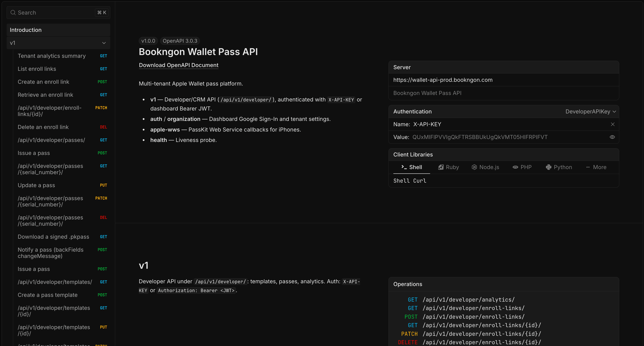Click the PHP logo icon
This screenshot has height=346, width=644.
point(515,167)
